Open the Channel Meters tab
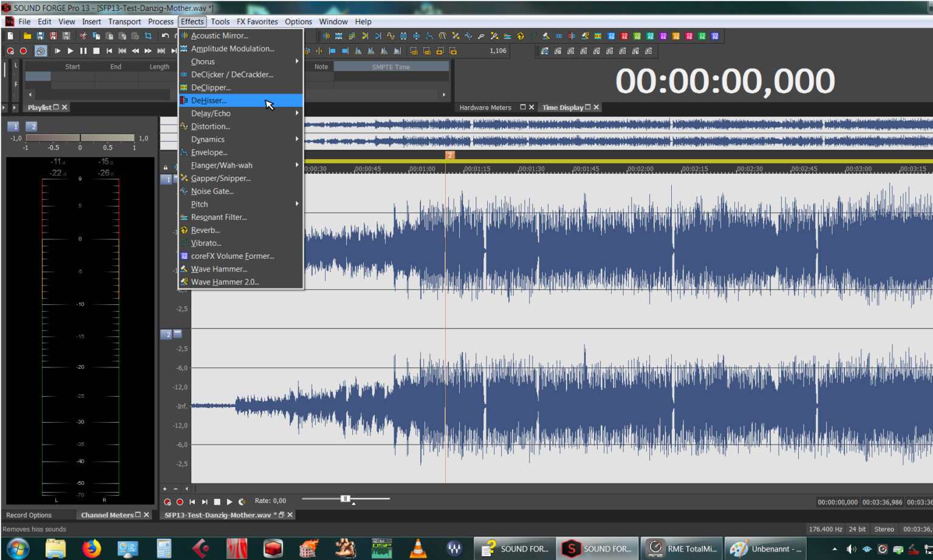This screenshot has height=560, width=933. [107, 515]
